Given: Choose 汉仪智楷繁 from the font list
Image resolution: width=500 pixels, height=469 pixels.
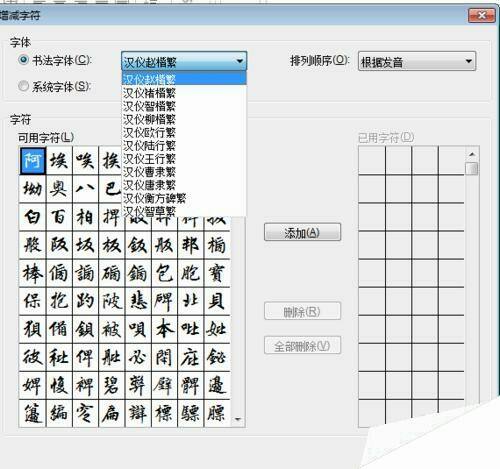Looking at the screenshot, I should pos(184,106).
